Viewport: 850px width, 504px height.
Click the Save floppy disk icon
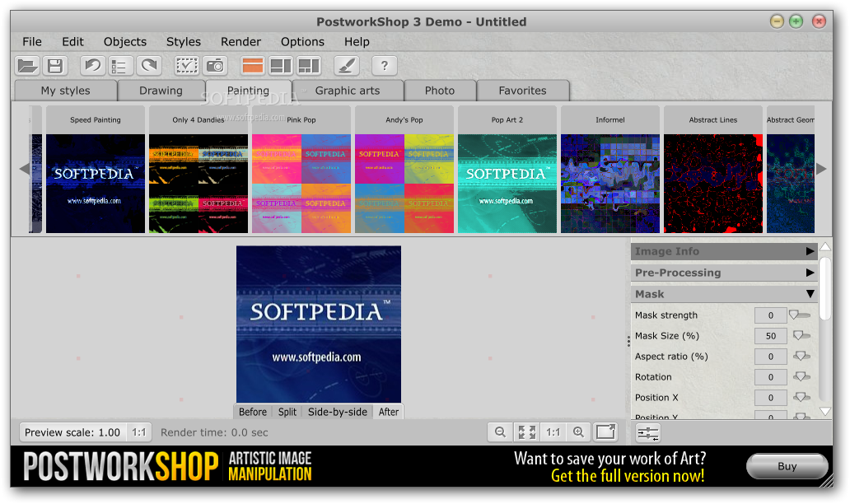[x=54, y=66]
